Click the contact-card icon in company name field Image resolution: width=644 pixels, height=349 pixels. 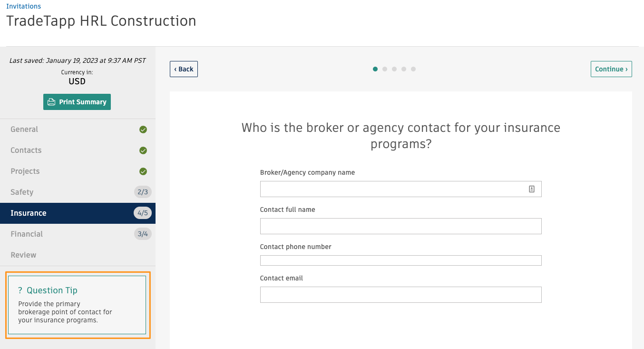(532, 189)
